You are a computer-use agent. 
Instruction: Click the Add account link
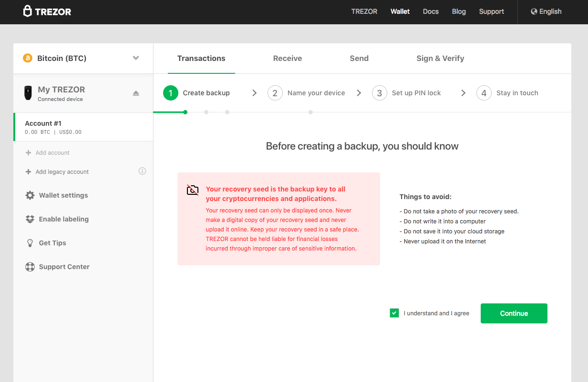point(52,153)
